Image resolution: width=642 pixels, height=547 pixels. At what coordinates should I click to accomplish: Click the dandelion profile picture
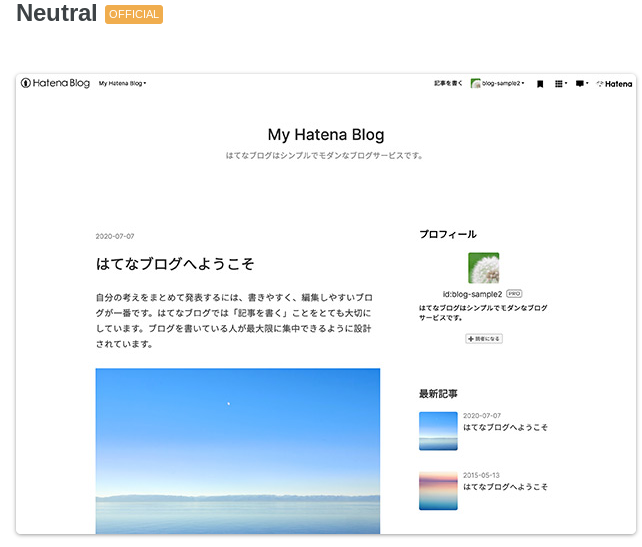(484, 268)
